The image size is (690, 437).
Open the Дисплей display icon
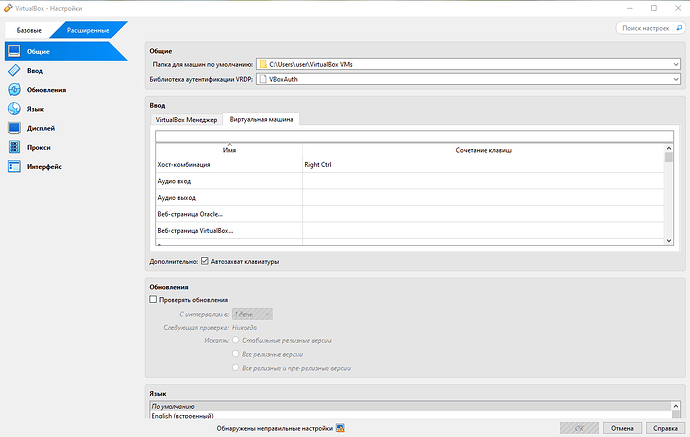pos(14,128)
